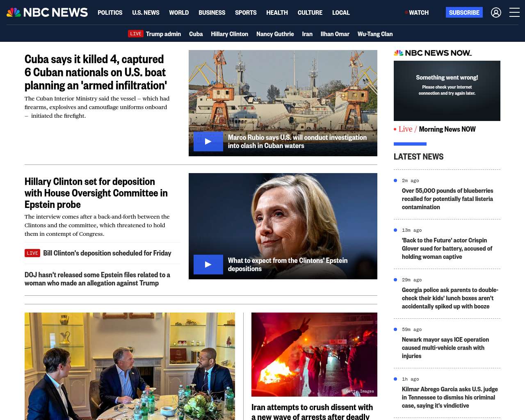Open the Ilhan Omar trending topic
This screenshot has width=525, height=420.
[335, 34]
